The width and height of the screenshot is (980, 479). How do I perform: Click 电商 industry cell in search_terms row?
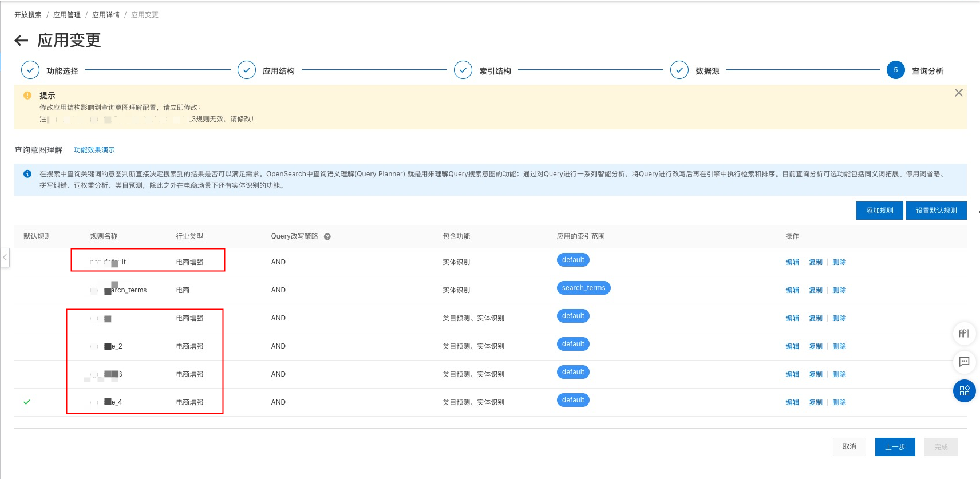183,290
